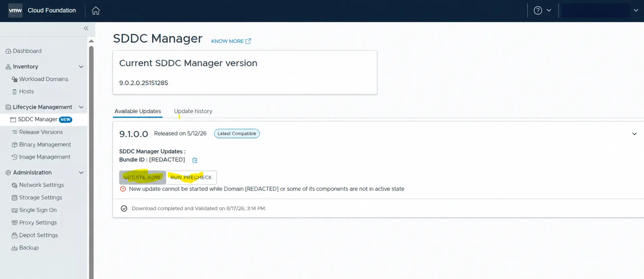Viewport: 644px width, 279px height.
Task: Open Hosts in Inventory
Action: (x=26, y=92)
